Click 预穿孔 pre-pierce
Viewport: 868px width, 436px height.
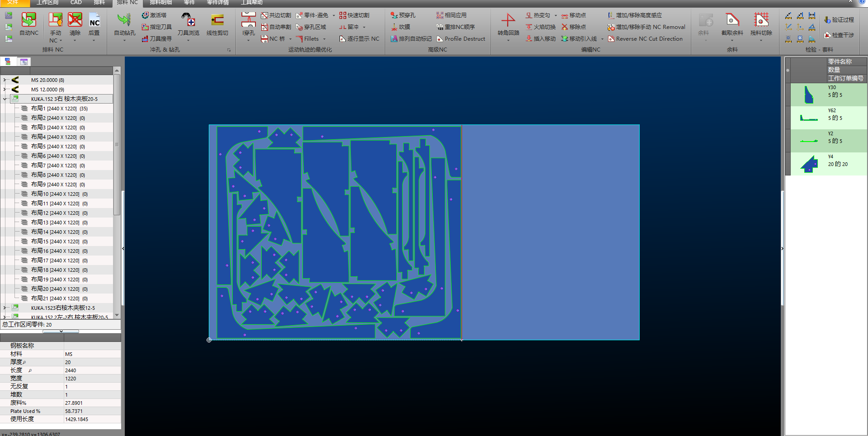(x=403, y=15)
